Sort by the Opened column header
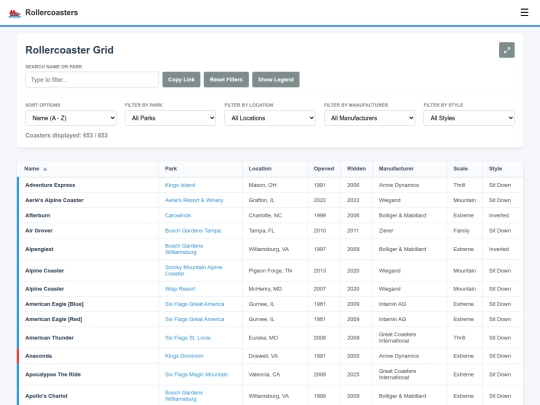This screenshot has height=405, width=540. 324,169
